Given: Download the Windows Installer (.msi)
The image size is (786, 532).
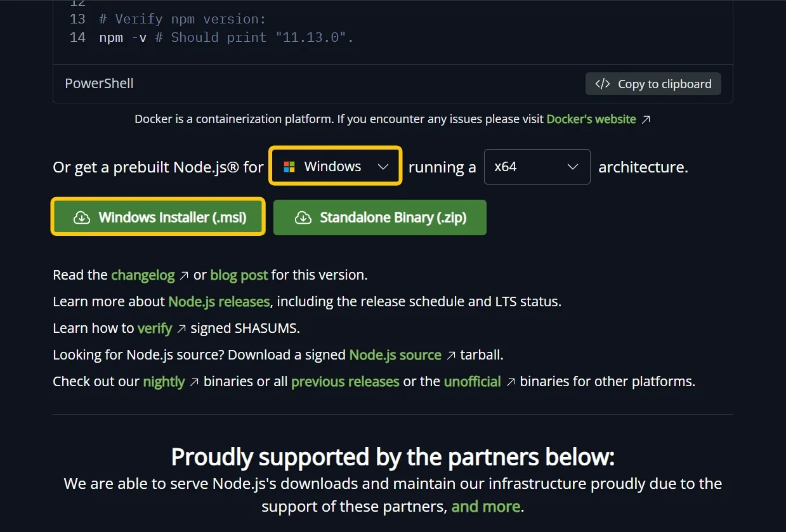Looking at the screenshot, I should [158, 217].
